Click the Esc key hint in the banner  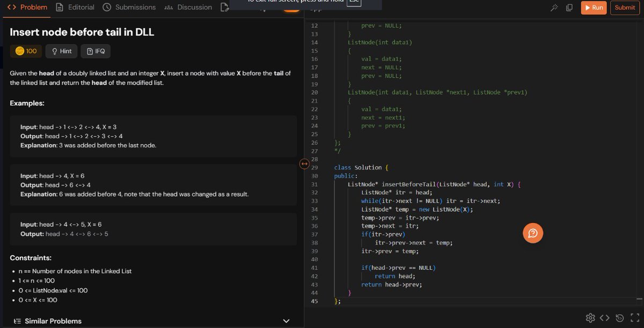click(354, 2)
